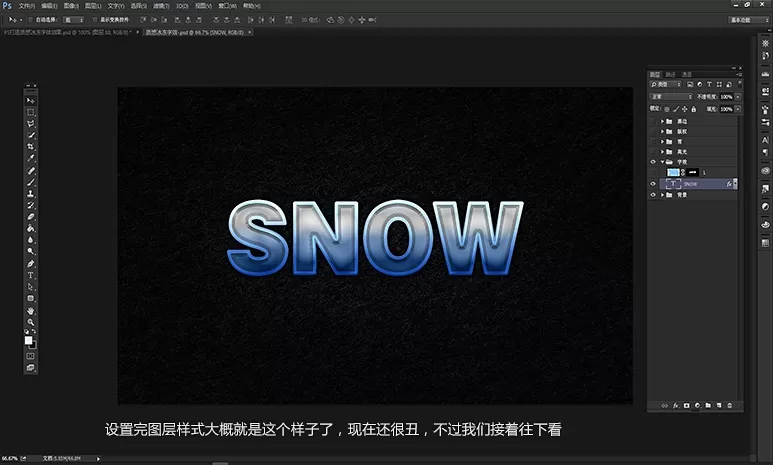This screenshot has height=465, width=773.
Task: Open the Character panel A icon
Action: (x=765, y=141)
